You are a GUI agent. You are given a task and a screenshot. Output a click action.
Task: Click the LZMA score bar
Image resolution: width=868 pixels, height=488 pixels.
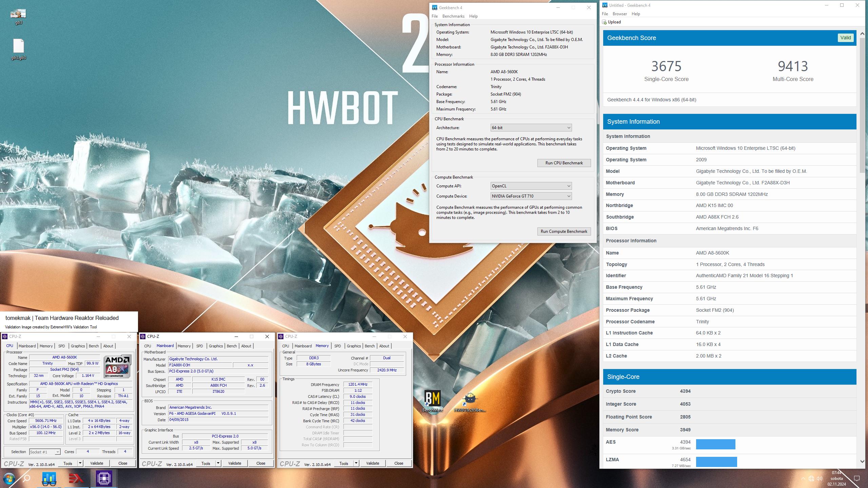pyautogui.click(x=716, y=462)
